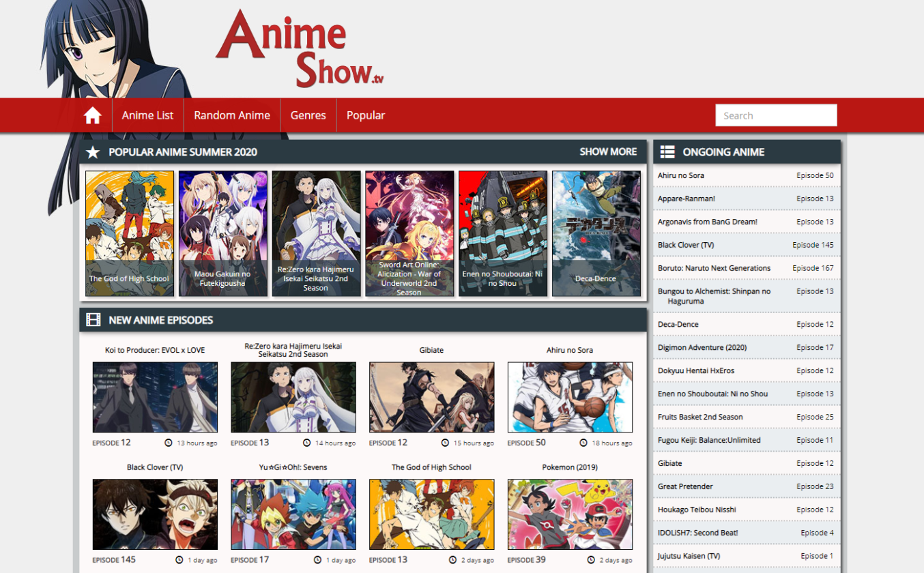The image size is (924, 573).
Task: Click Episode 25 beside Fruits Basket 2nd Season
Action: 815,417
